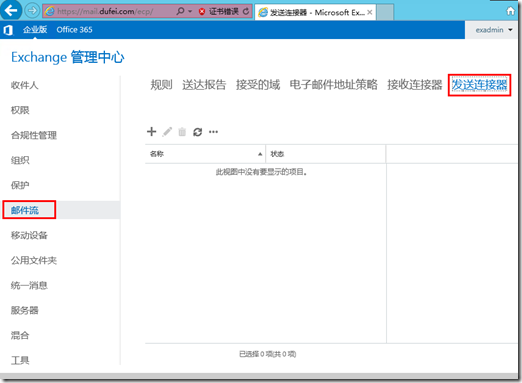Go to 合规性管理 in the sidebar
The image size is (522, 383).
point(34,135)
